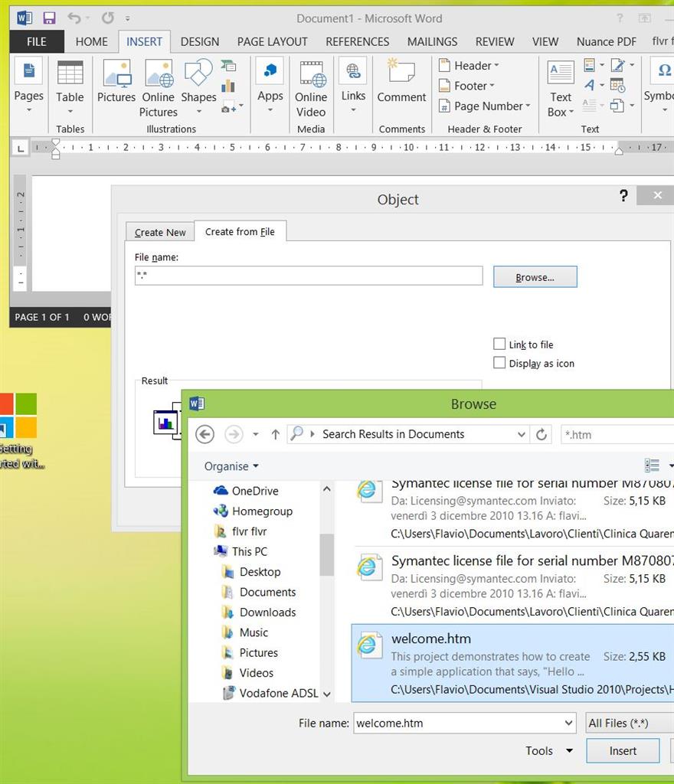
Task: Open the Pages gallery in Insert ribbon
Action: point(29,87)
